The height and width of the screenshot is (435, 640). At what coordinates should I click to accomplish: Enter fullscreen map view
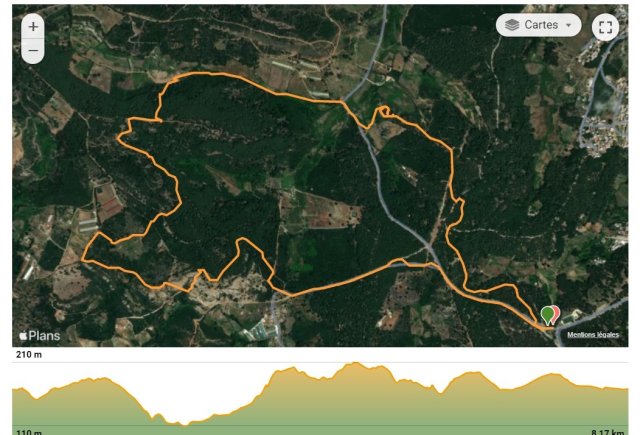(x=605, y=27)
